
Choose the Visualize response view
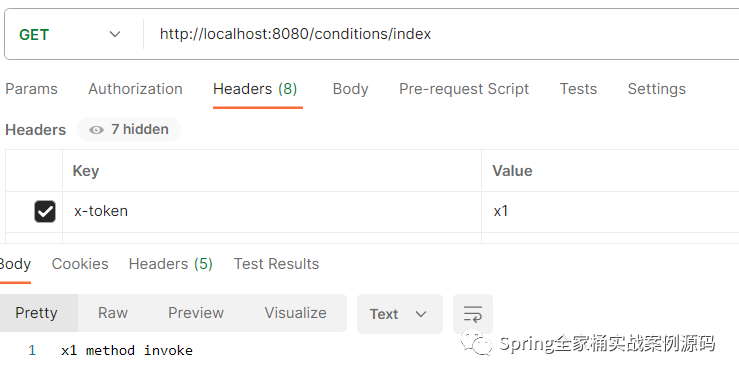(295, 313)
